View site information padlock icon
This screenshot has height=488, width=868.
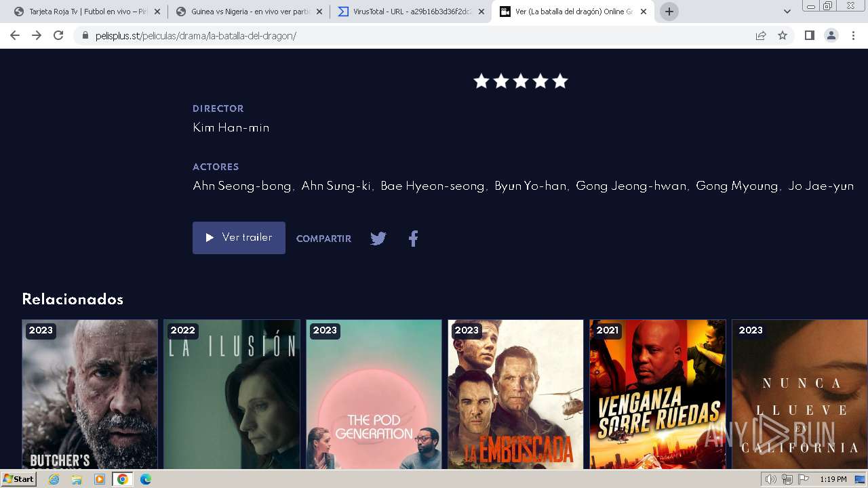coord(85,36)
